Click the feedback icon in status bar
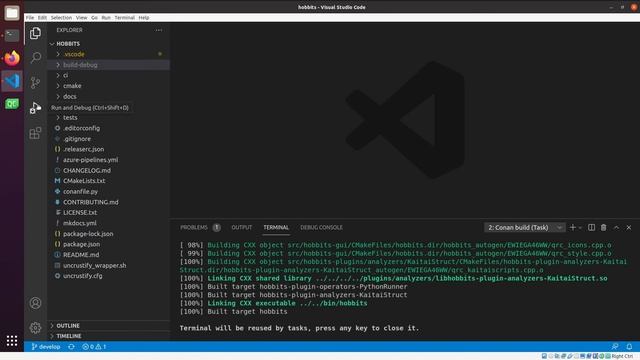 point(615,347)
